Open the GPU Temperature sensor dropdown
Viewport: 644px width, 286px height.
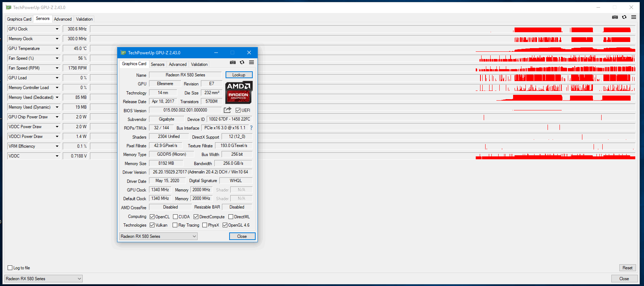pyautogui.click(x=57, y=49)
